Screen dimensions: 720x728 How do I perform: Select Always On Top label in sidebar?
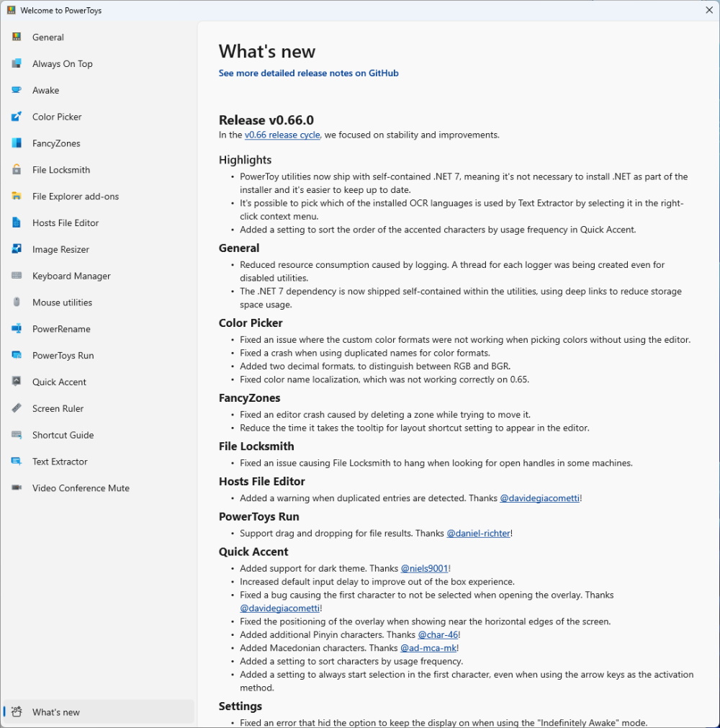(x=62, y=63)
